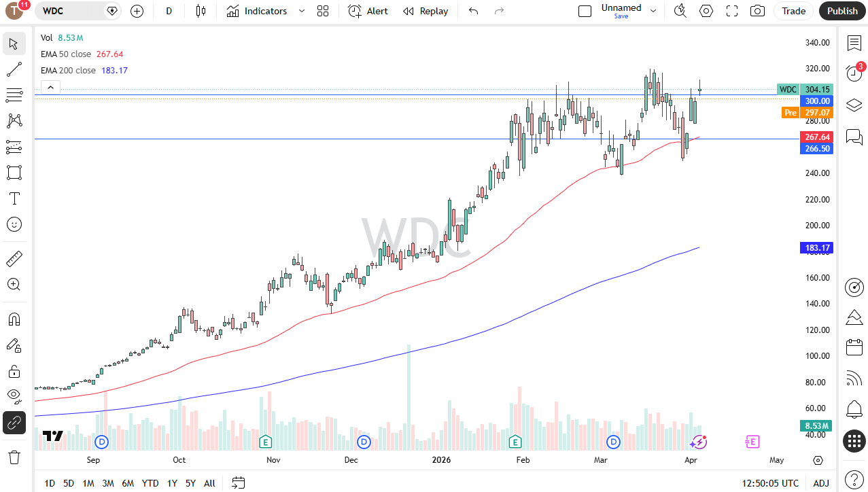Select the chart layout square icon

585,11
